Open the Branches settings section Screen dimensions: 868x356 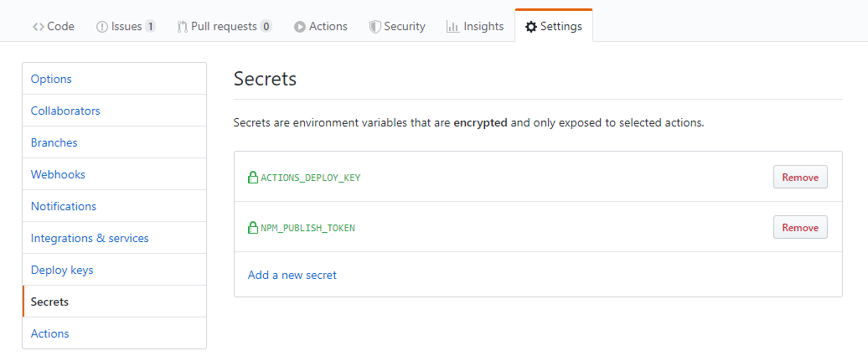(x=54, y=142)
